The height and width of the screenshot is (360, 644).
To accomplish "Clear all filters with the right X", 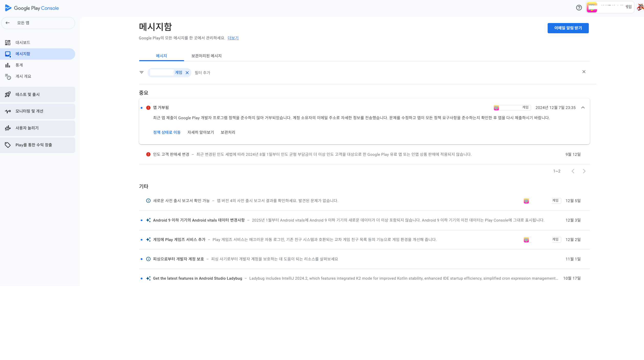I will click(584, 72).
